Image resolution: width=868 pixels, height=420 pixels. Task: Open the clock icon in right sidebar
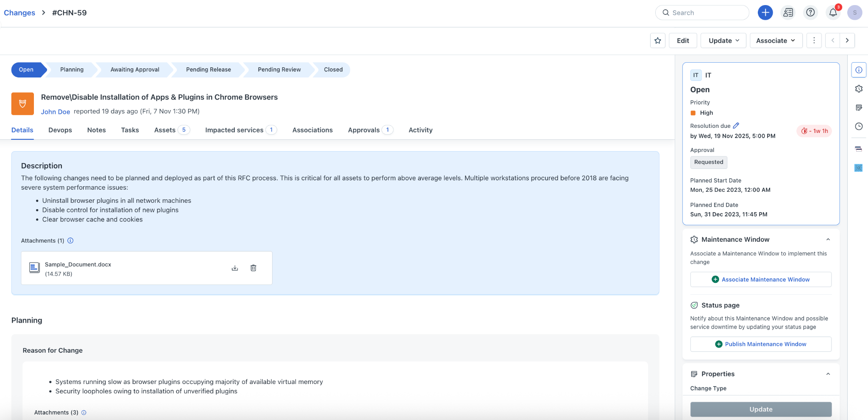pyautogui.click(x=859, y=126)
